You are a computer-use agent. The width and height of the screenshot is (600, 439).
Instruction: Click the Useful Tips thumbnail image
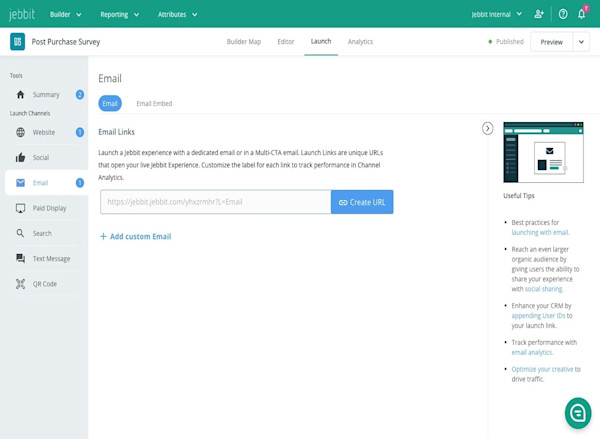tap(543, 152)
